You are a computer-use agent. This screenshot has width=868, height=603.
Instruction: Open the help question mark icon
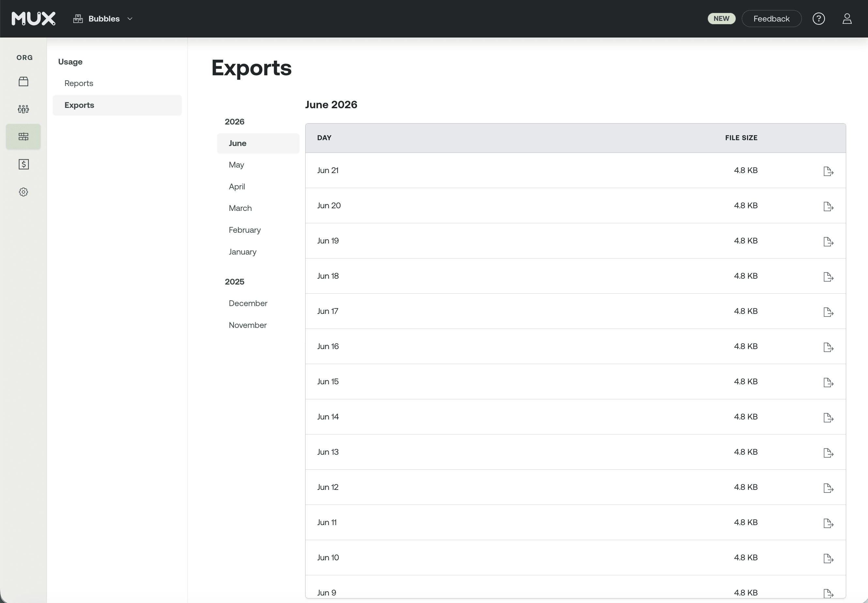point(818,19)
